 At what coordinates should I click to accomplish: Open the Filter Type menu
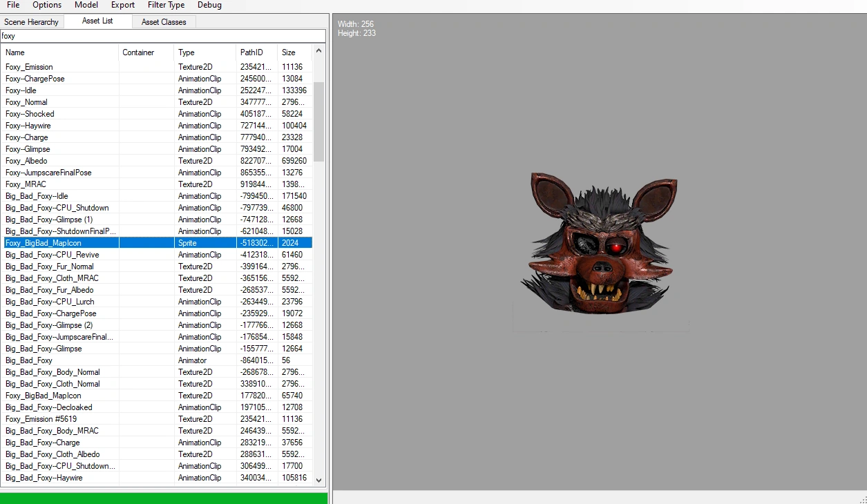click(166, 5)
